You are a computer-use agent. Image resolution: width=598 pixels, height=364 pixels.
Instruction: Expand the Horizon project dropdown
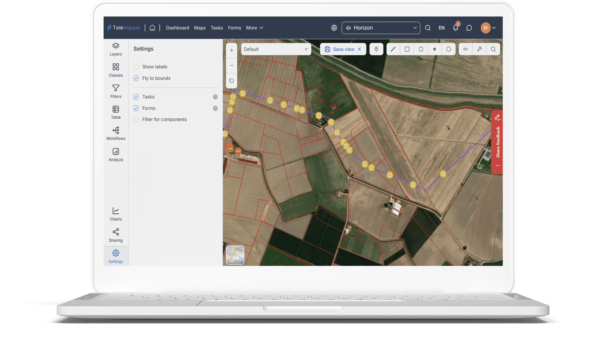(x=381, y=28)
